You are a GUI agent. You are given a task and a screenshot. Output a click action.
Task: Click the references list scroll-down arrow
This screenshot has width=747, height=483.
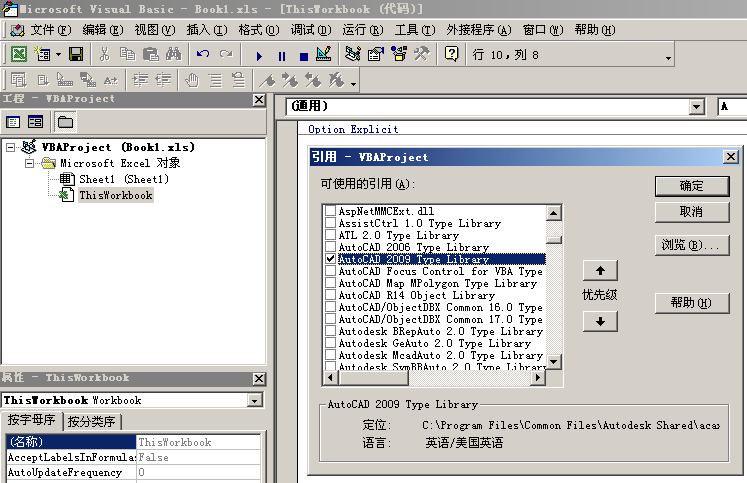pos(554,362)
